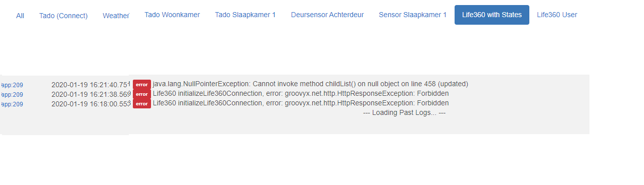Image resolution: width=644 pixels, height=185 pixels.
Task: Open app:209 link for 16:18:00 entry
Action: click(x=12, y=104)
